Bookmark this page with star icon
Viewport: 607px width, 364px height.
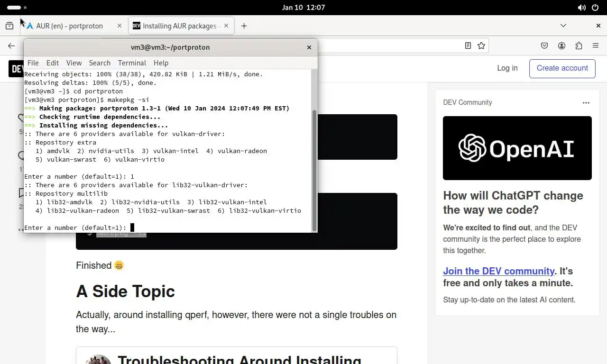481,45
